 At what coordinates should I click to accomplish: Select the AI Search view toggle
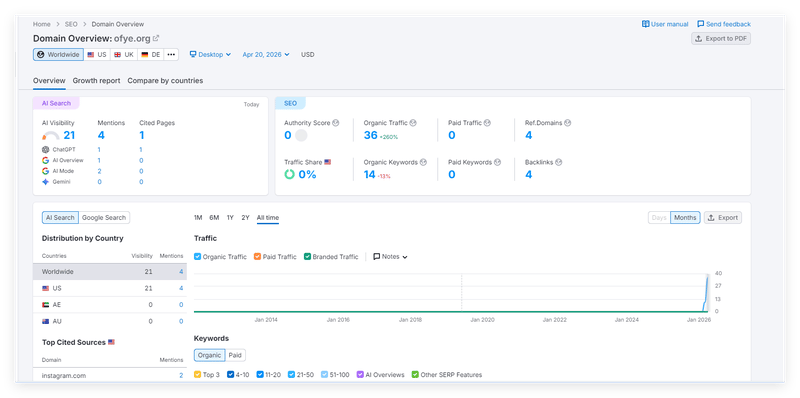[x=60, y=217]
